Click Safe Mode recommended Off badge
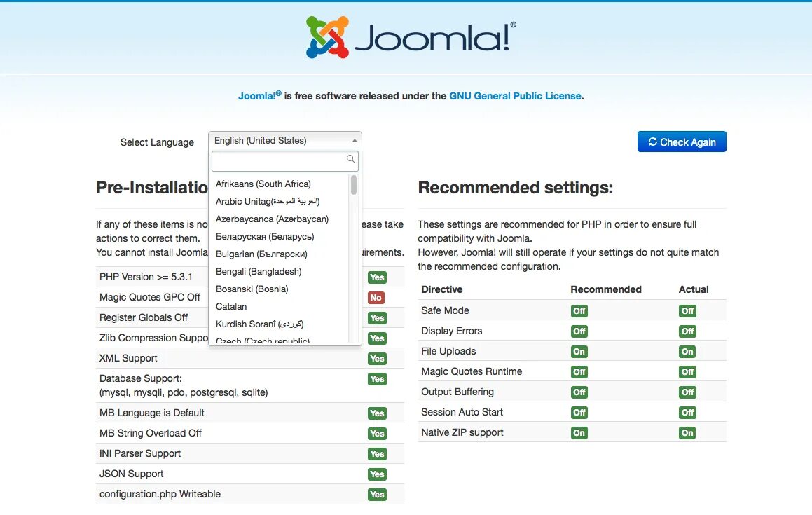The width and height of the screenshot is (812, 515). click(x=579, y=311)
